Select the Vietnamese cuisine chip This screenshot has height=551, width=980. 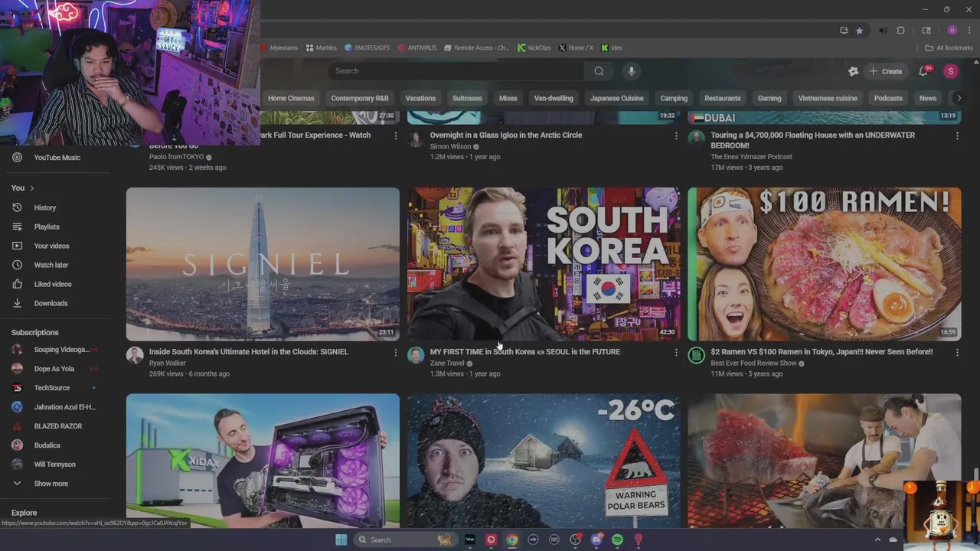pos(828,98)
